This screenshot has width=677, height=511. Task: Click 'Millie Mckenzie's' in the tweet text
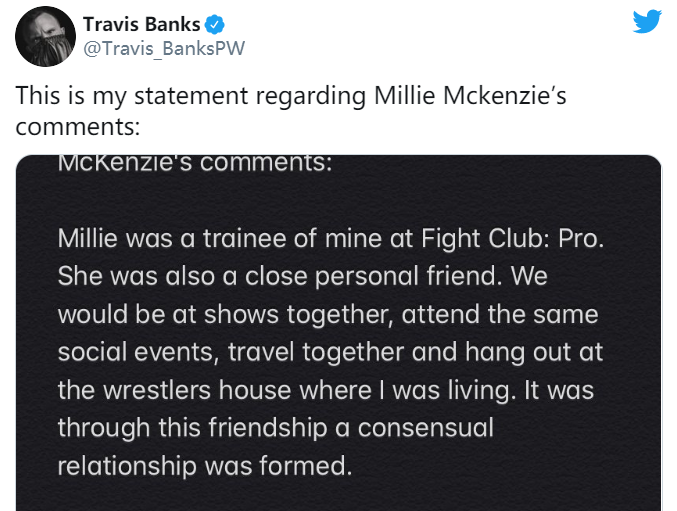pyautogui.click(x=470, y=95)
